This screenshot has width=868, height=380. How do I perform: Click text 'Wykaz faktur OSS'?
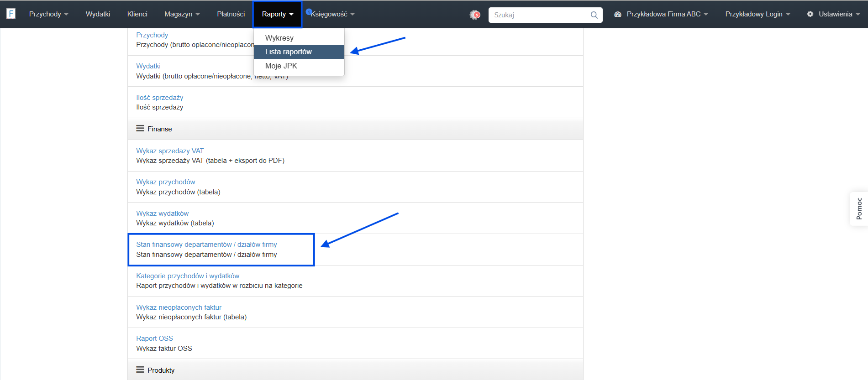(164, 349)
